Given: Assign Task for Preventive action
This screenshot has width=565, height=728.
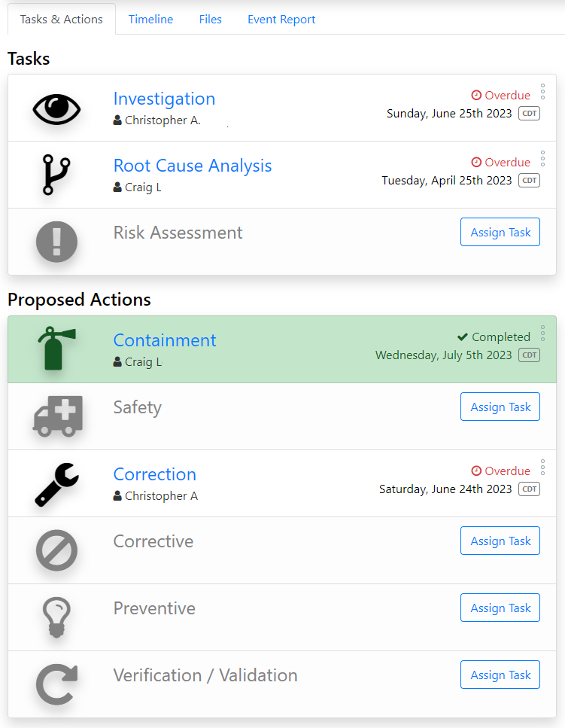Looking at the screenshot, I should coord(500,608).
